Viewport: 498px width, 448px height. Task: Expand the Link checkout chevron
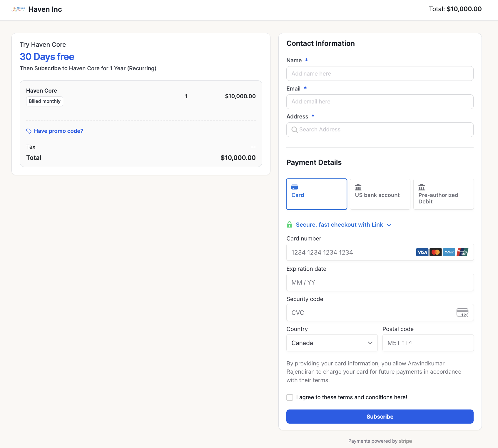pos(389,225)
